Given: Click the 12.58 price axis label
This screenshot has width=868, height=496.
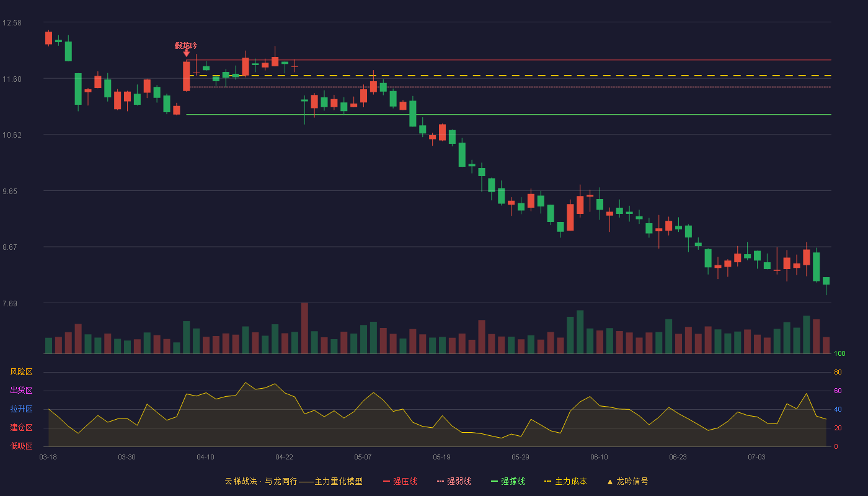Looking at the screenshot, I should pyautogui.click(x=12, y=23).
